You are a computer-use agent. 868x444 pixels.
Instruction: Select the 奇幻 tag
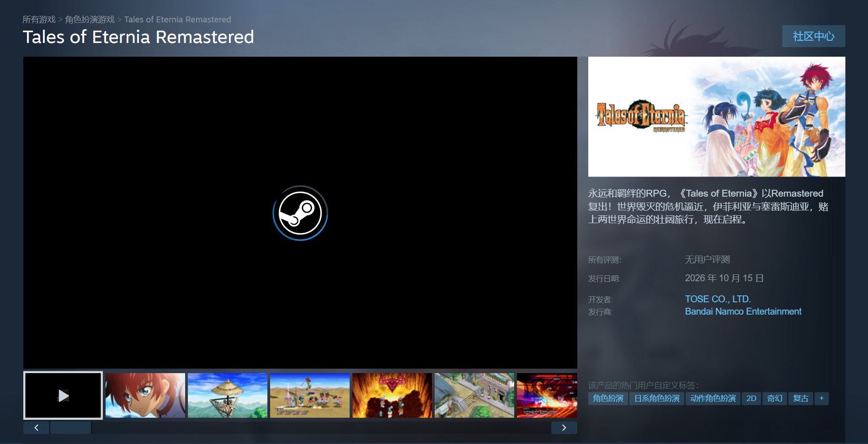click(x=775, y=398)
